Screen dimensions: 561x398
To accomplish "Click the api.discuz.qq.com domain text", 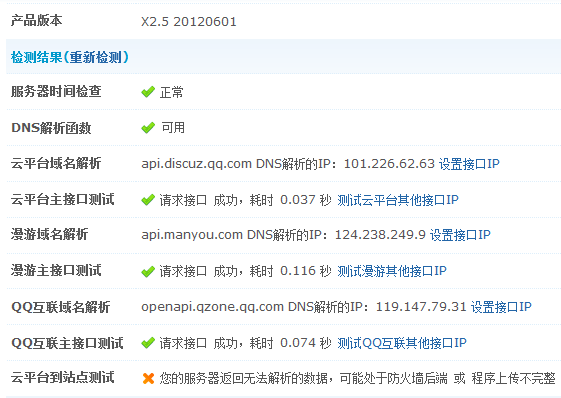I will pyautogui.click(x=196, y=164).
